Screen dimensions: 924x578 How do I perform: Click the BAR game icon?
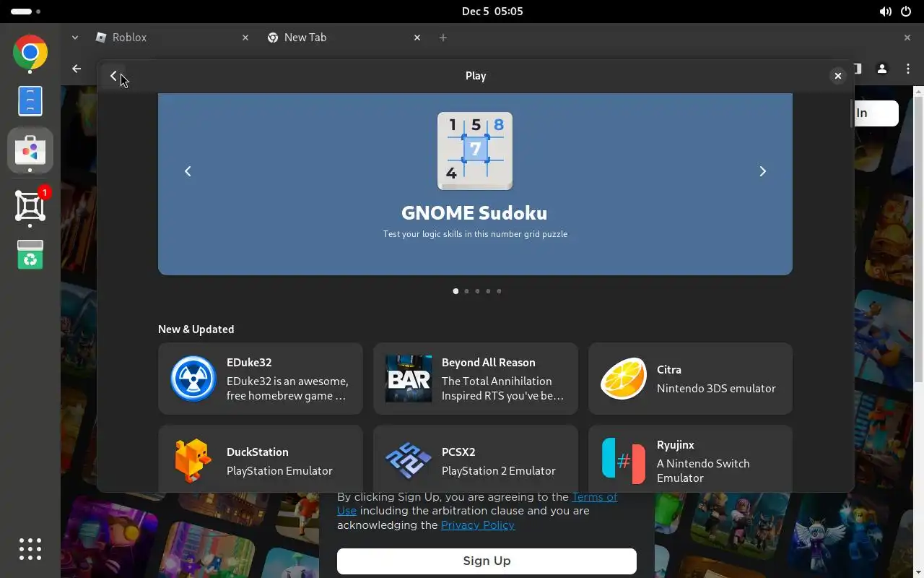point(409,379)
